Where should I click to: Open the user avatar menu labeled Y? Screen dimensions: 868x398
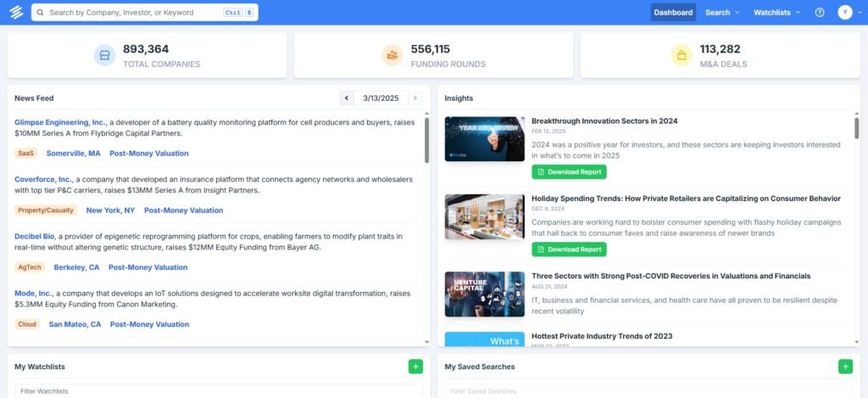click(845, 13)
